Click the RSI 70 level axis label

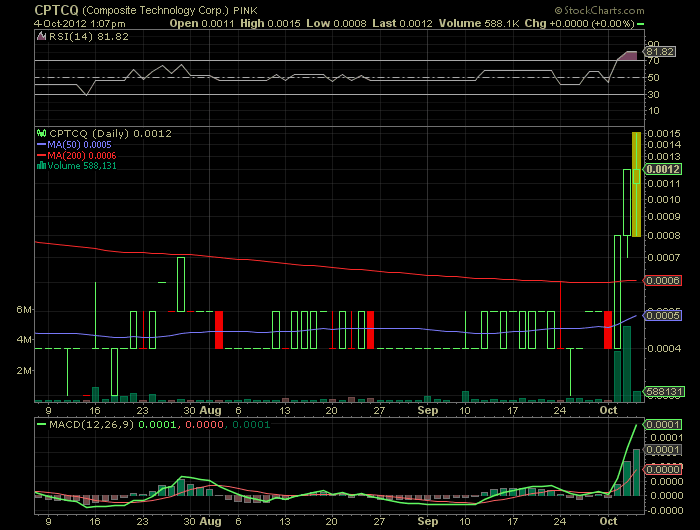(x=653, y=61)
